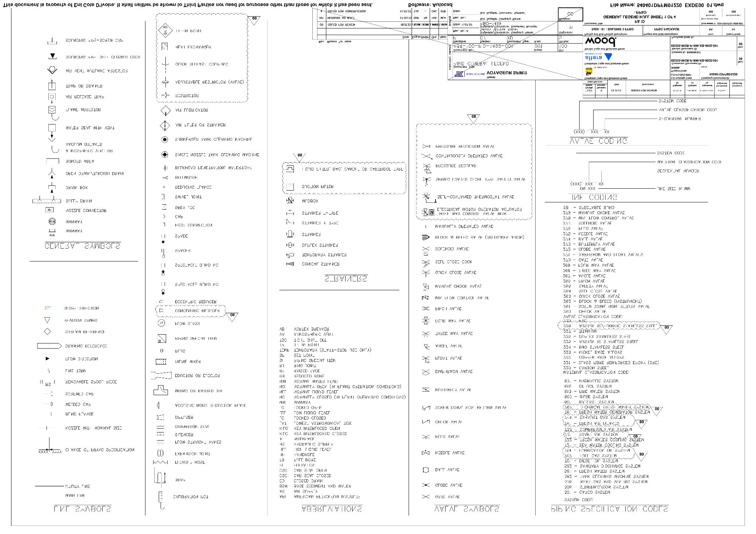Click 'UTILITY LINE' label

coord(78,486)
